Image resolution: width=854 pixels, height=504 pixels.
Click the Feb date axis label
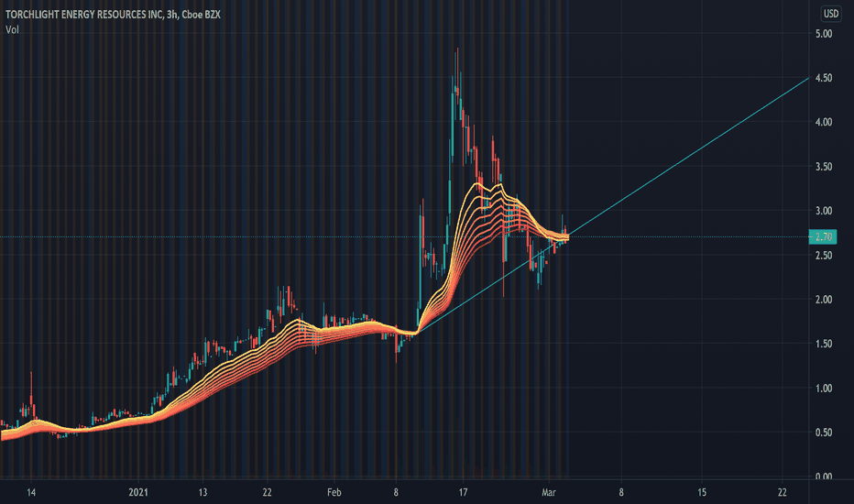pyautogui.click(x=334, y=493)
